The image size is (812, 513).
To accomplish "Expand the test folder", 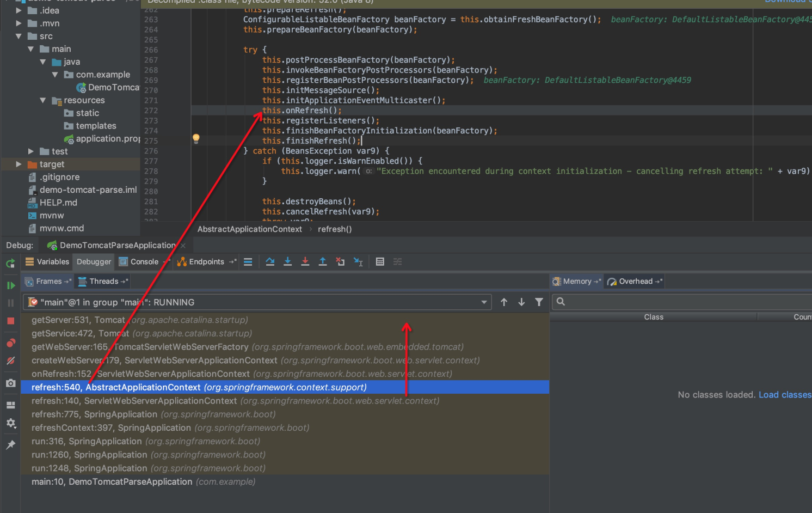I will click(x=30, y=151).
